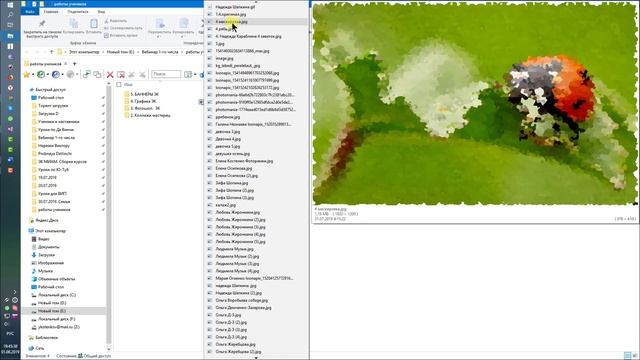Open the Файл ribbon tab
640x360 pixels.
click(30, 12)
